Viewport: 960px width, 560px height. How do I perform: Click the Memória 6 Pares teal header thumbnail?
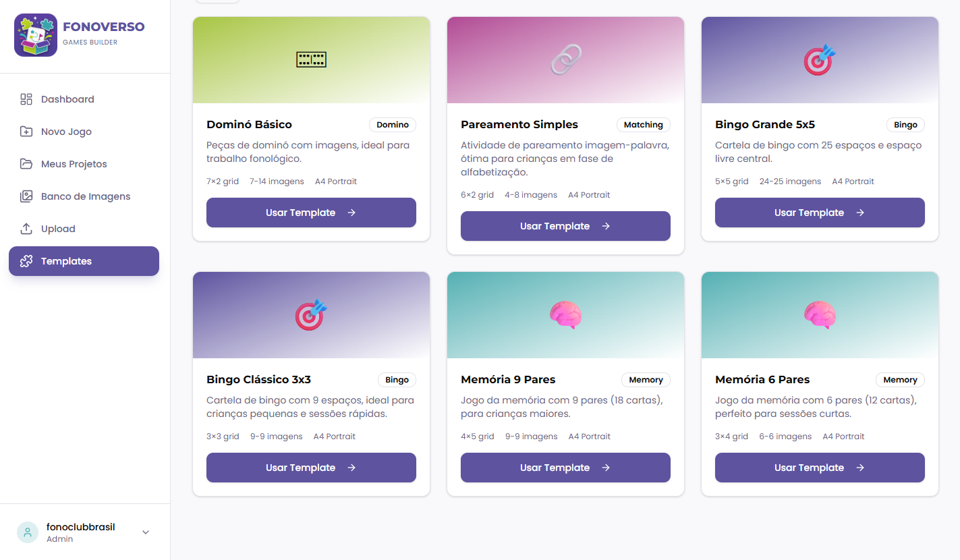click(820, 315)
